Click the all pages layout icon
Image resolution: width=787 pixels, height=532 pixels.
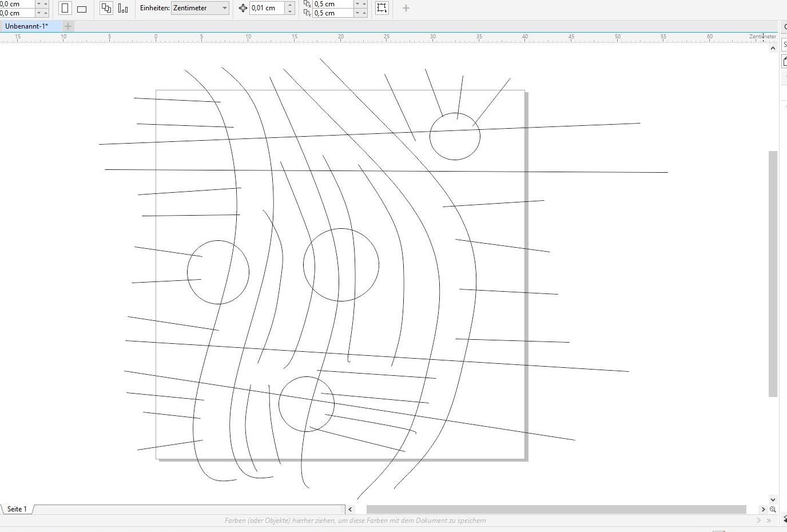click(106, 8)
